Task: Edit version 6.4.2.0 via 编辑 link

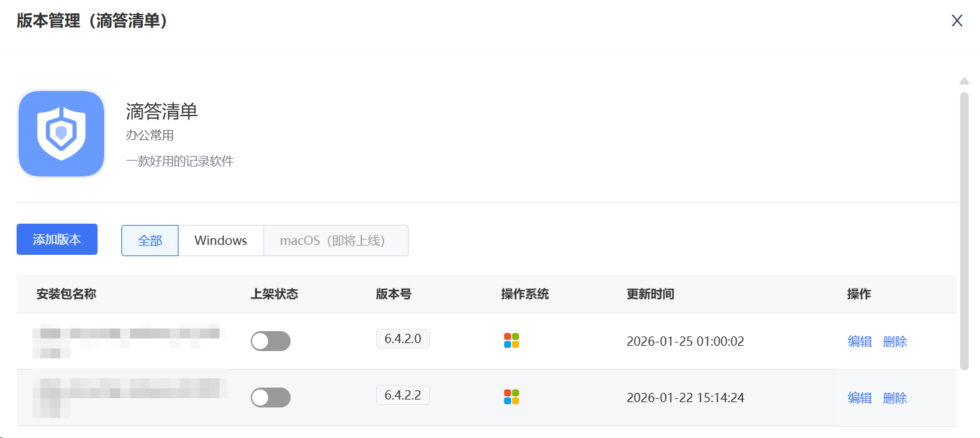Action: coord(860,342)
